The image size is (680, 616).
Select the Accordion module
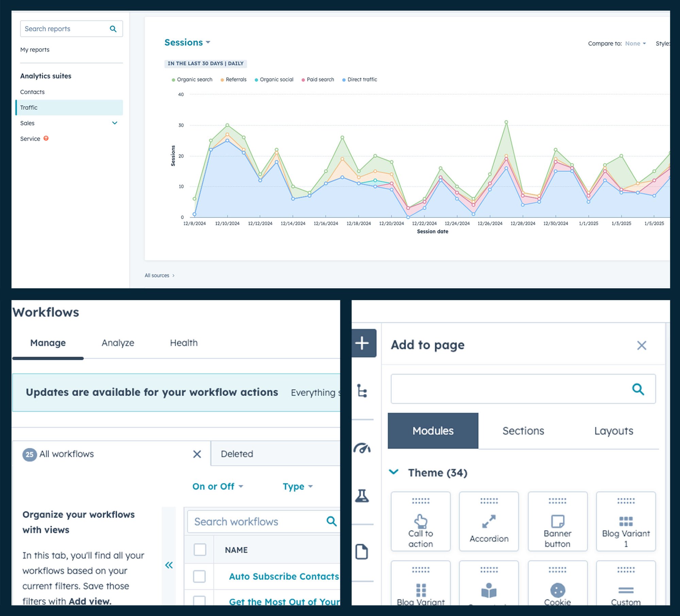click(489, 521)
